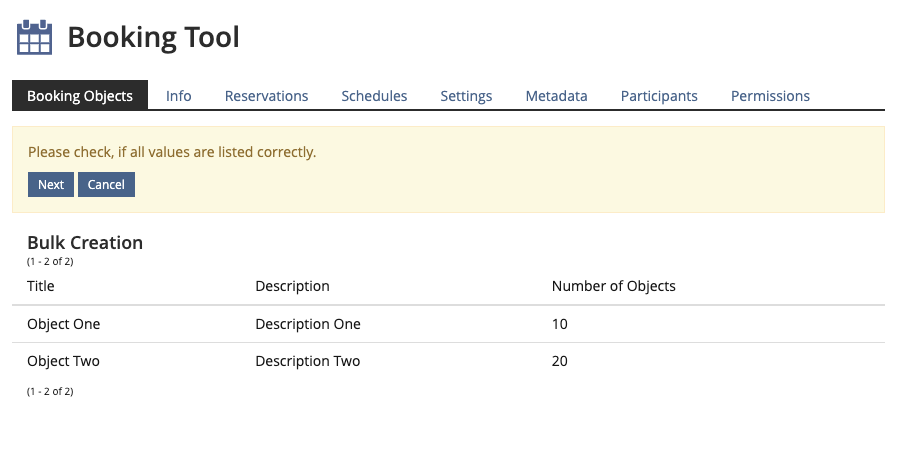The height and width of the screenshot is (465, 897).
Task: Click the Booking Tool page heading
Action: (153, 37)
